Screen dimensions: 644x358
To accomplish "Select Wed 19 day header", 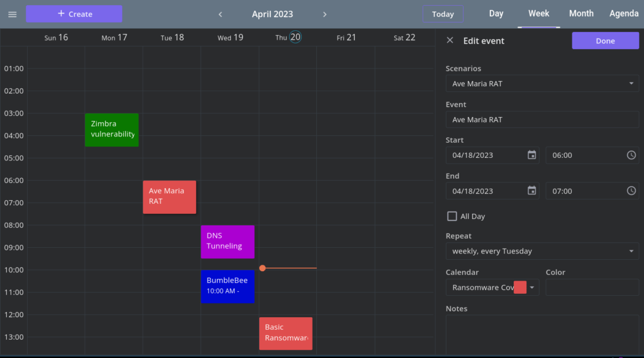I will (230, 37).
